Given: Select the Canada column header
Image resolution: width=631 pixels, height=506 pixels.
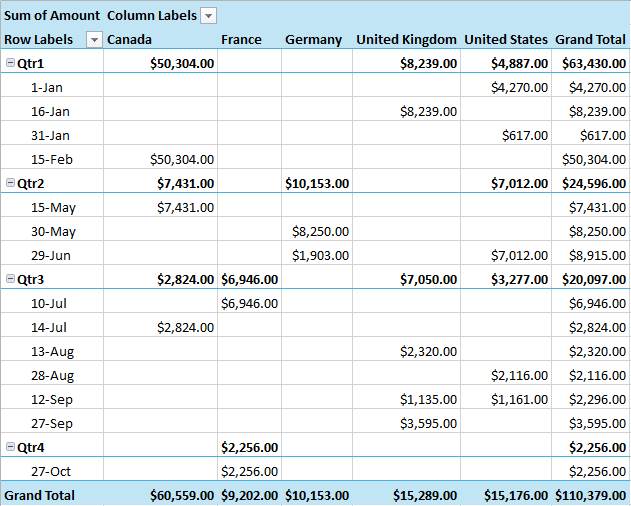Looking at the screenshot, I should (129, 39).
